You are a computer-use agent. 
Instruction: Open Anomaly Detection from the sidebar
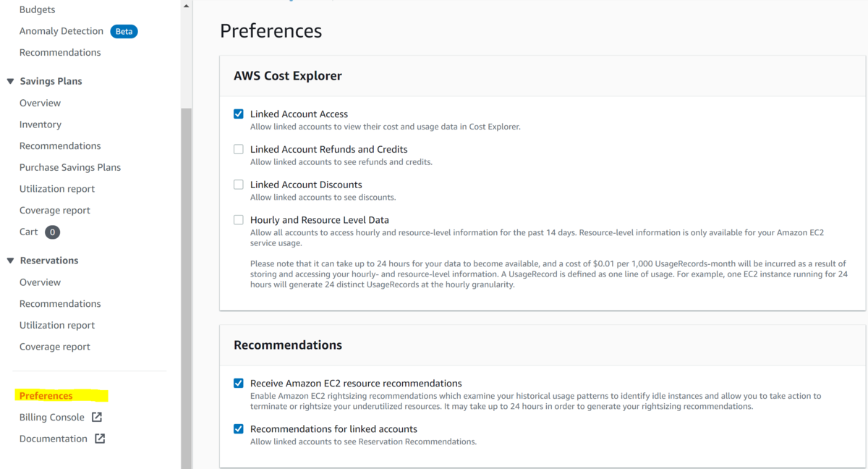[x=61, y=30]
